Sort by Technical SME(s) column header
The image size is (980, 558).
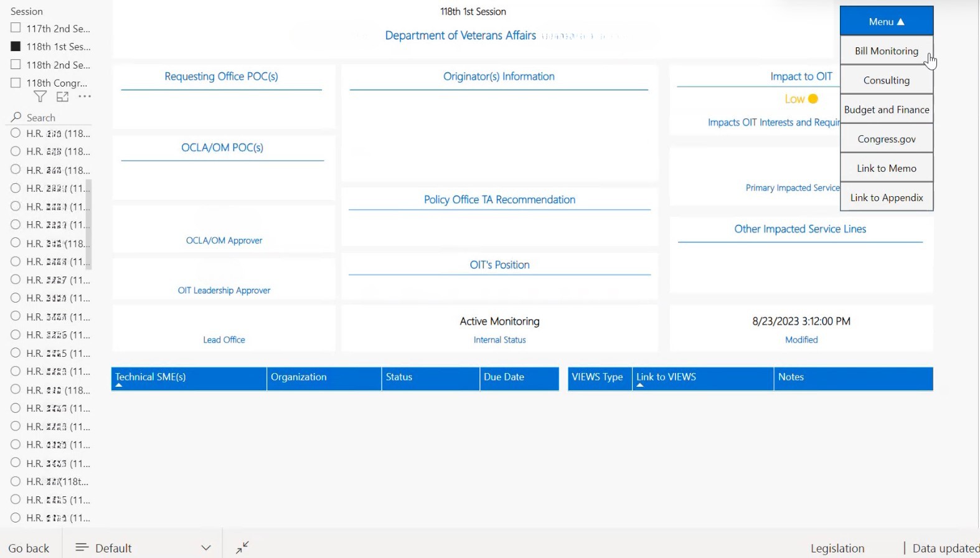pyautogui.click(x=189, y=379)
